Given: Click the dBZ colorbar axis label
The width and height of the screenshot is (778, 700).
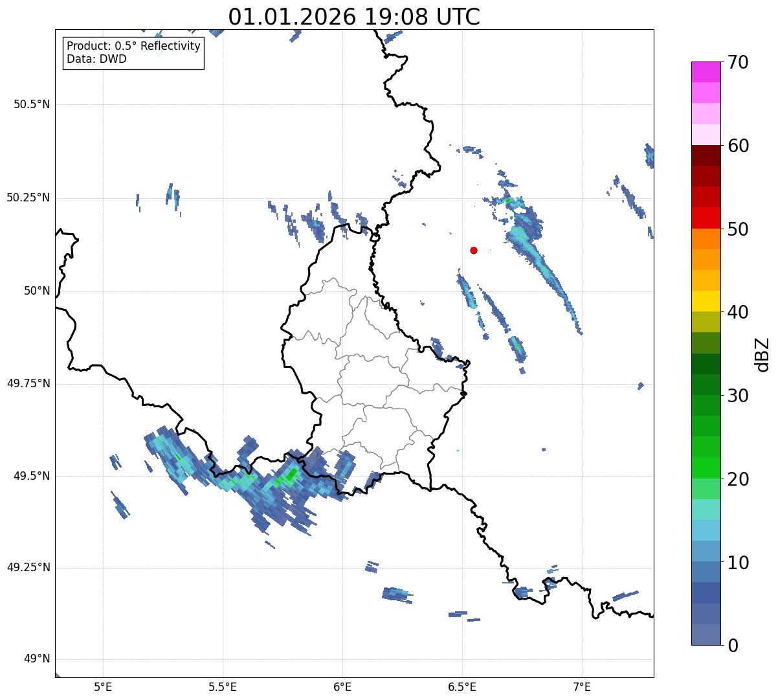Looking at the screenshot, I should pos(762,354).
